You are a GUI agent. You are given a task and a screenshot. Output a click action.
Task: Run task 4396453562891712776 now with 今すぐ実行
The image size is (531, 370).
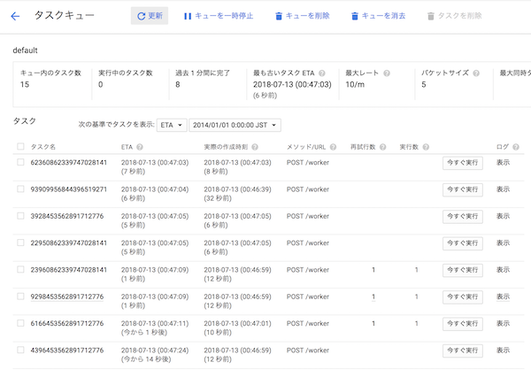coord(463,350)
